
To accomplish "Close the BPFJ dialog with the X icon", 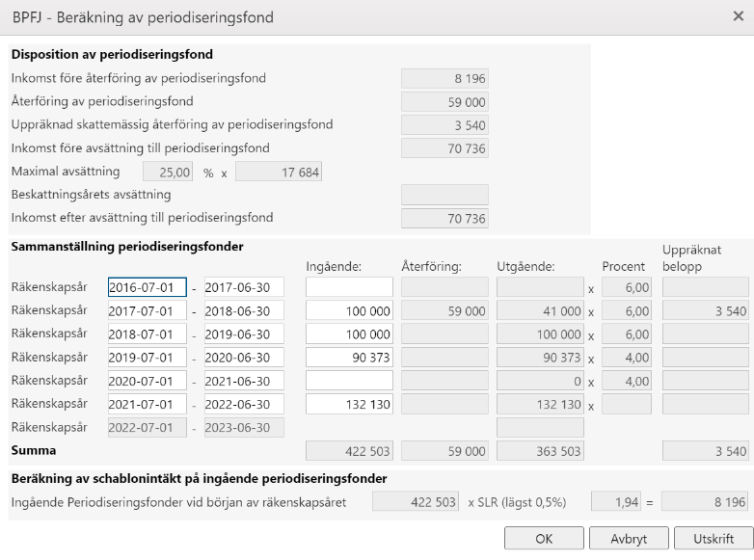I will (739, 16).
